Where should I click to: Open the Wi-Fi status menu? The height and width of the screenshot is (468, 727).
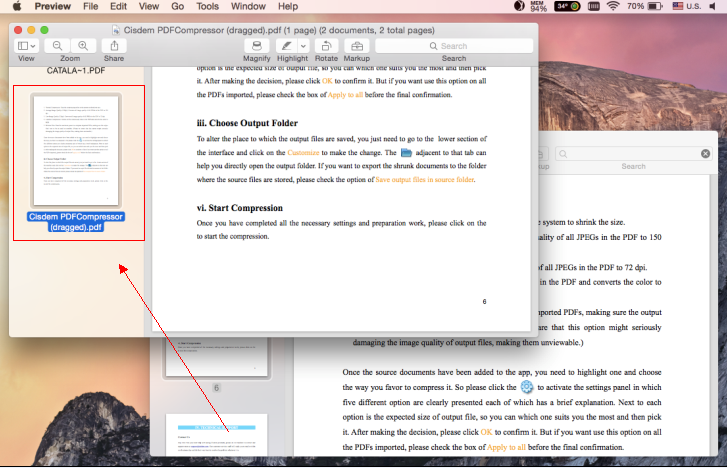pyautogui.click(x=613, y=6)
